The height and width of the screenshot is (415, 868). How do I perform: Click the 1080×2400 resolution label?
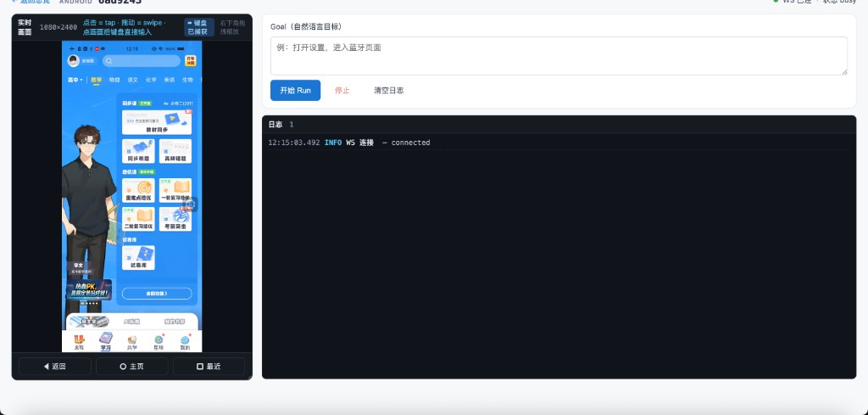pyautogui.click(x=58, y=27)
